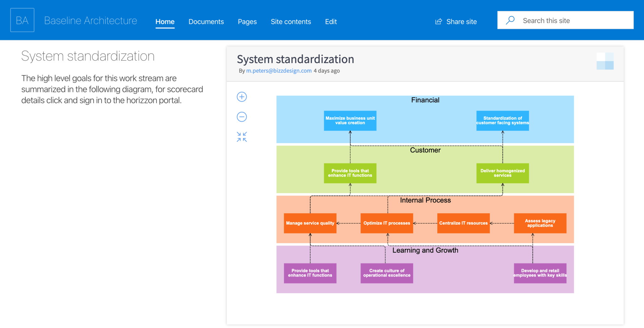
Task: Open Site contents in navigation
Action: pyautogui.click(x=291, y=22)
